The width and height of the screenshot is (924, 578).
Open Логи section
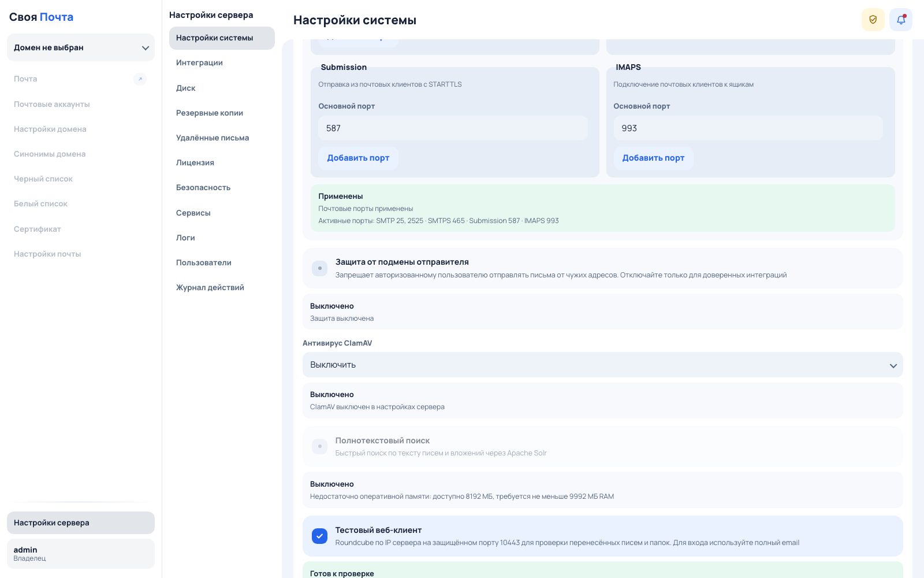tap(222, 238)
